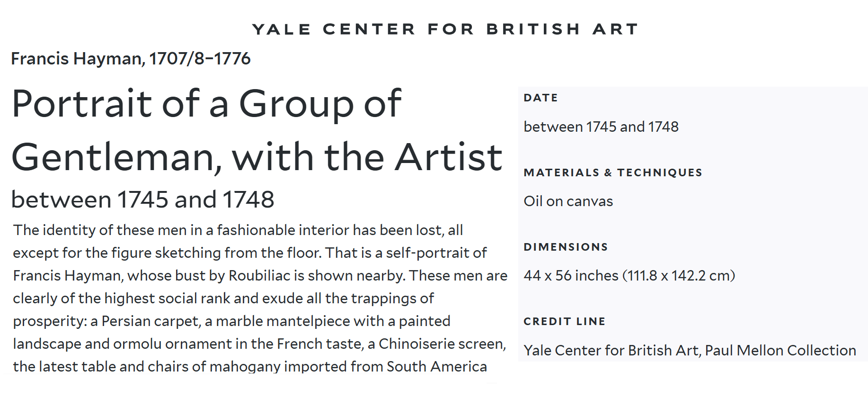Screen dimensions: 868x399
Task: Click the 44 x 56 inches dimensions text
Action: tap(629, 275)
